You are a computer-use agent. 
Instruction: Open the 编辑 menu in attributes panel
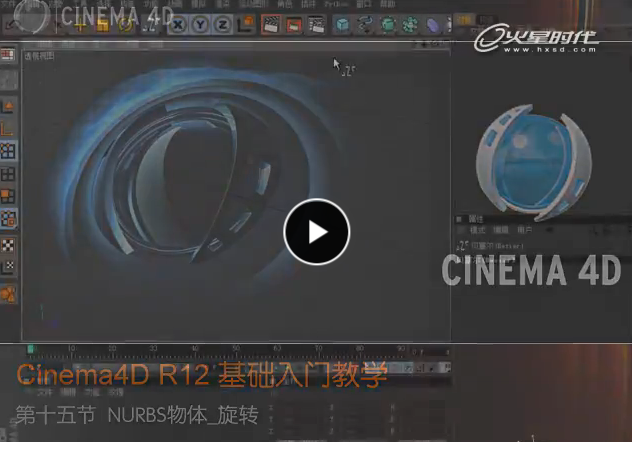click(501, 230)
